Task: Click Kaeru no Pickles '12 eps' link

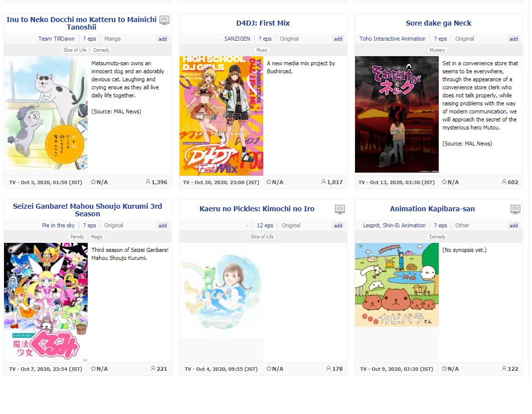Action: [x=265, y=225]
